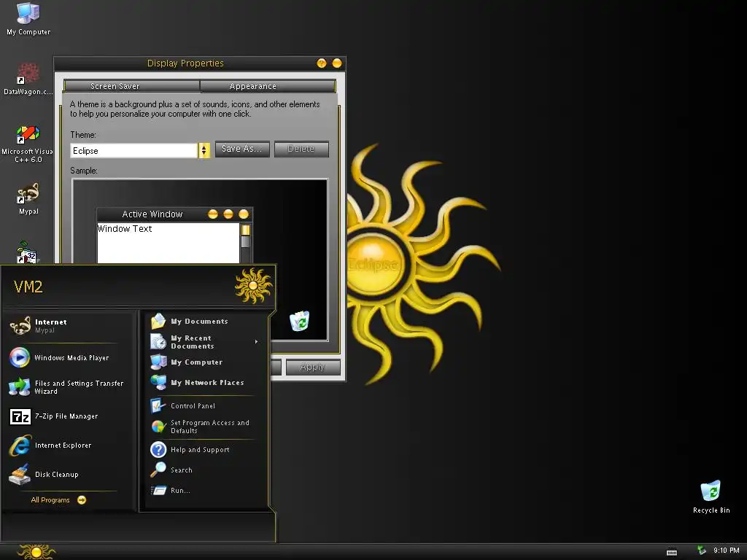747x560 pixels.
Task: Switch to the Screen Saver tab
Action: coord(132,86)
